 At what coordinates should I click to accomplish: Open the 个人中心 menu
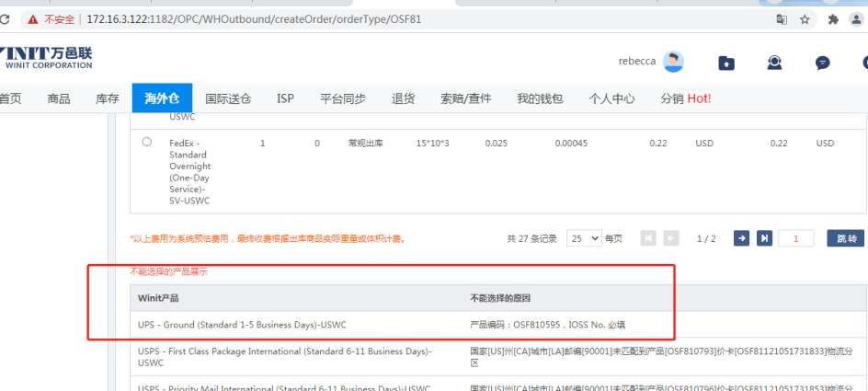pyautogui.click(x=611, y=98)
